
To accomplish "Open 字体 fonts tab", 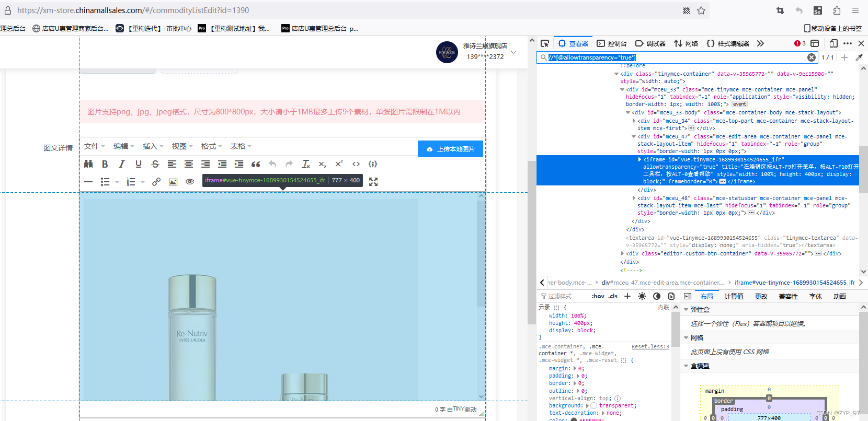I will coord(816,296).
